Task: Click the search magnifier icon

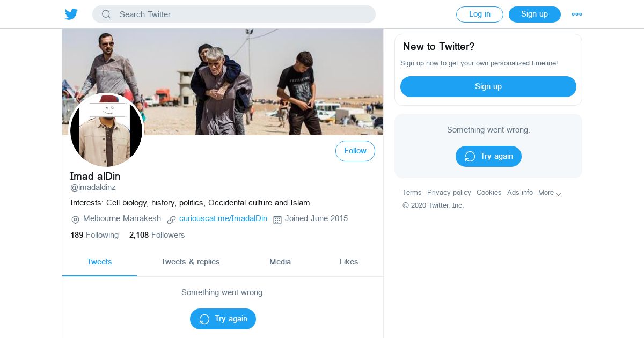Action: click(106, 14)
